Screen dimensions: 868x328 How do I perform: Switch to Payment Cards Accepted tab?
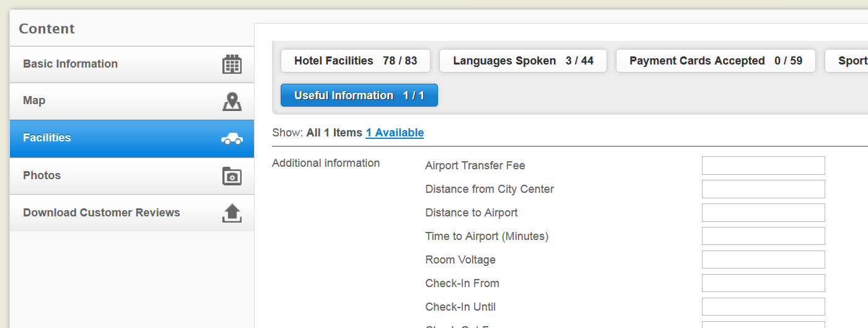(716, 61)
